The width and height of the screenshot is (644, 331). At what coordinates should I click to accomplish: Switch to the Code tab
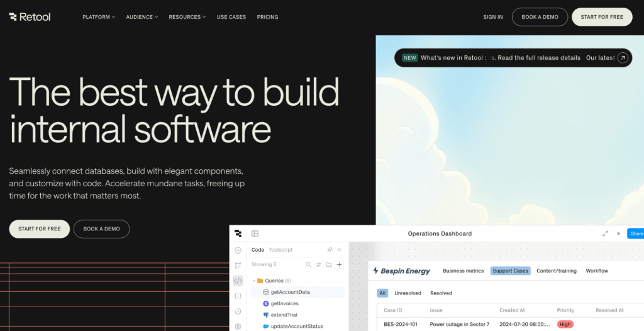(x=257, y=250)
